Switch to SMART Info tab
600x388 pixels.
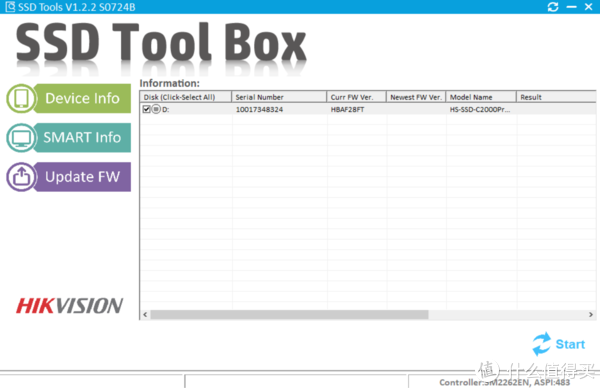pos(83,138)
